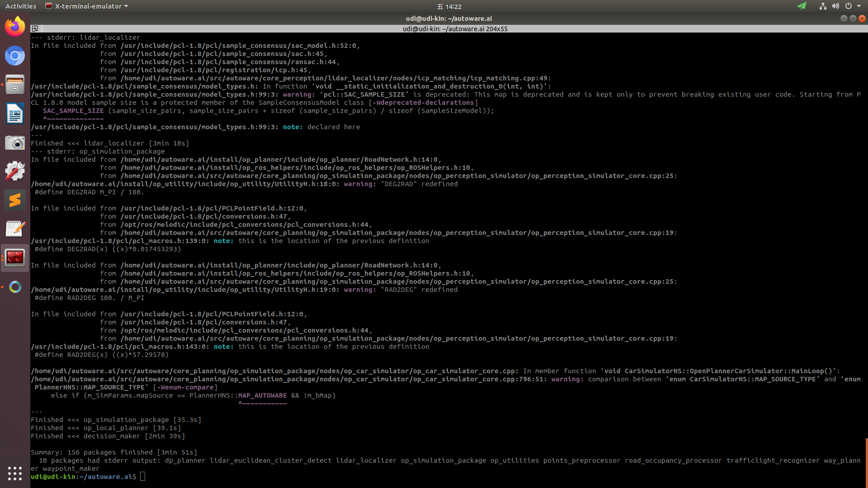Click the highlighted 'MAP_AUTOWARE' text
868x488 pixels.
pyautogui.click(x=262, y=395)
